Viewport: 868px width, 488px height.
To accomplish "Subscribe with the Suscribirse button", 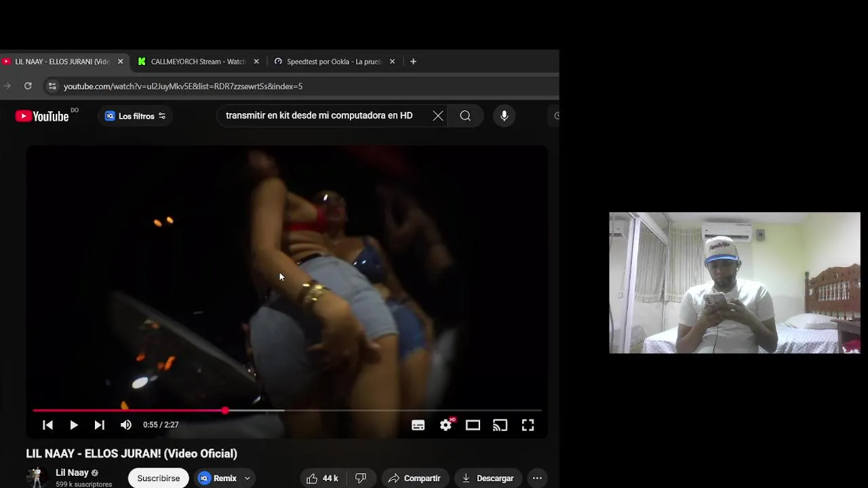I will point(159,479).
